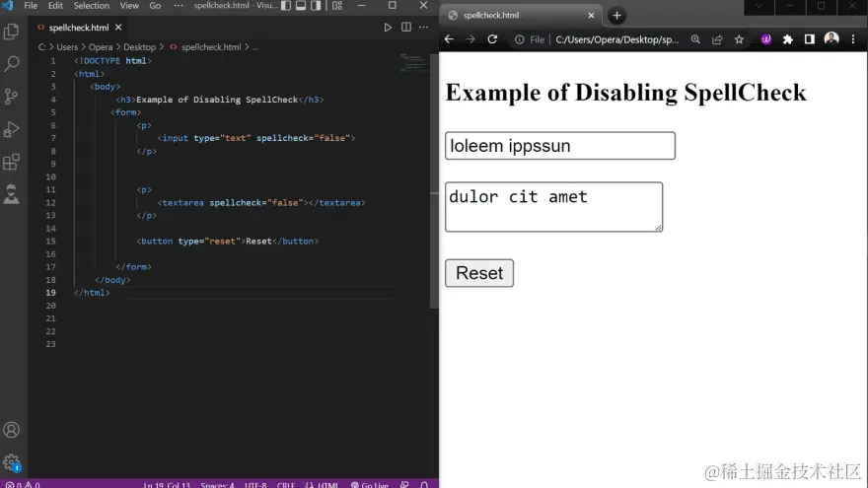This screenshot has height=488, width=868.
Task: Open editor More Actions ellipsis
Action: click(x=423, y=28)
